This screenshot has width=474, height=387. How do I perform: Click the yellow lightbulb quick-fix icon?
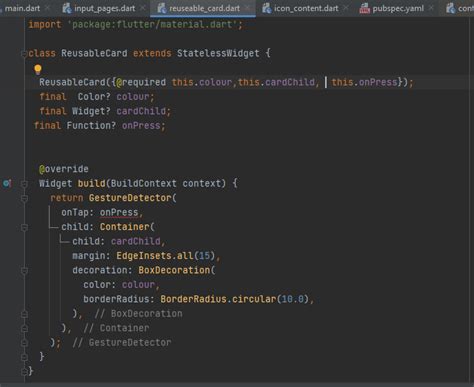pyautogui.click(x=38, y=69)
